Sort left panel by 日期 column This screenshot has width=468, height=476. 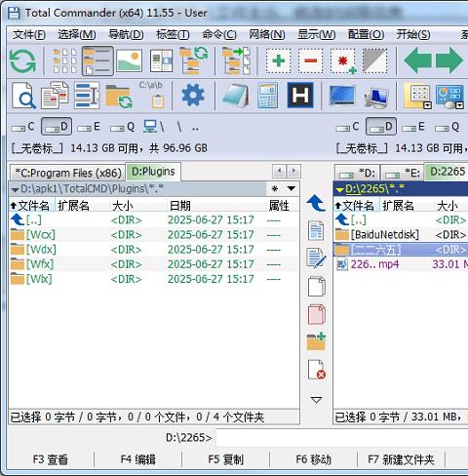(216, 206)
